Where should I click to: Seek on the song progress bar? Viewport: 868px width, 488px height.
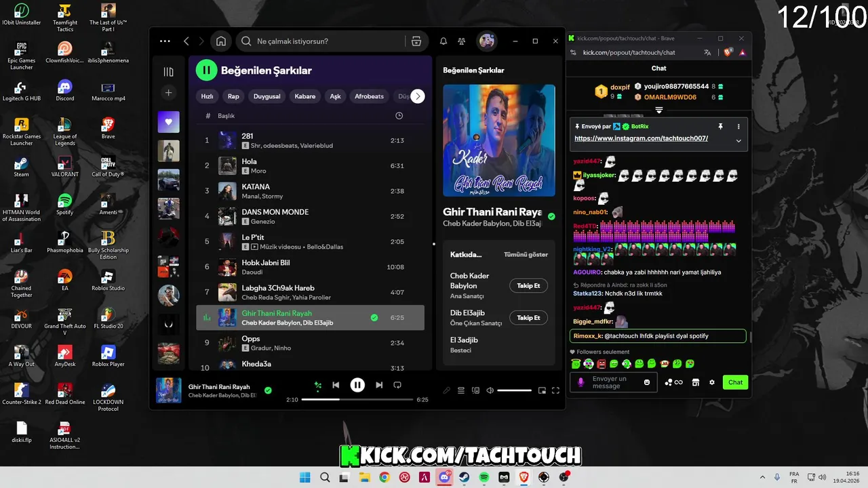point(357,399)
